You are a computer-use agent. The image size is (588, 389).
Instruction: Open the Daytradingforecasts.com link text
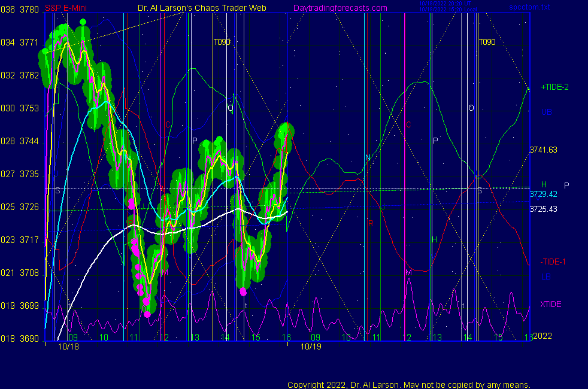pos(340,8)
